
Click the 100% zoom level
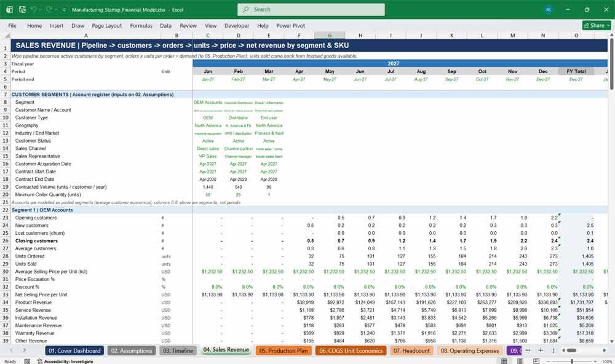tap(607, 362)
